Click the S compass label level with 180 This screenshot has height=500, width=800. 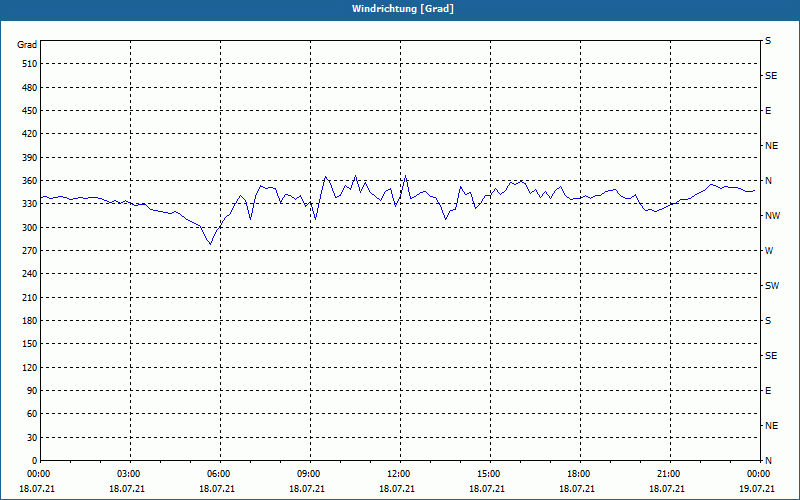click(768, 321)
